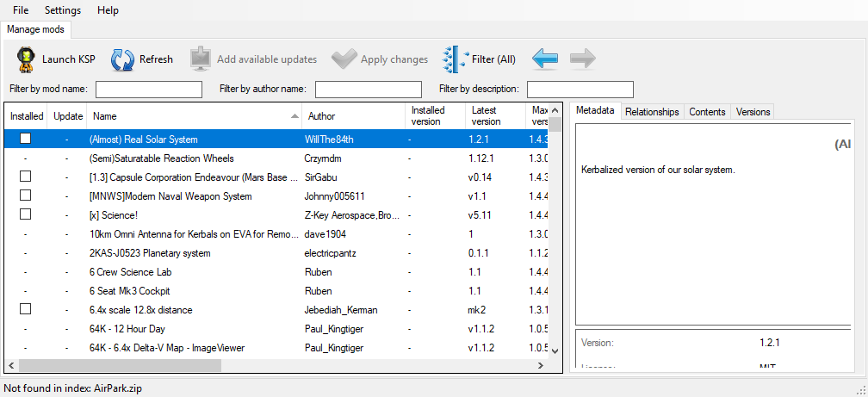Open the Help menu
The height and width of the screenshot is (397, 868).
click(x=108, y=10)
